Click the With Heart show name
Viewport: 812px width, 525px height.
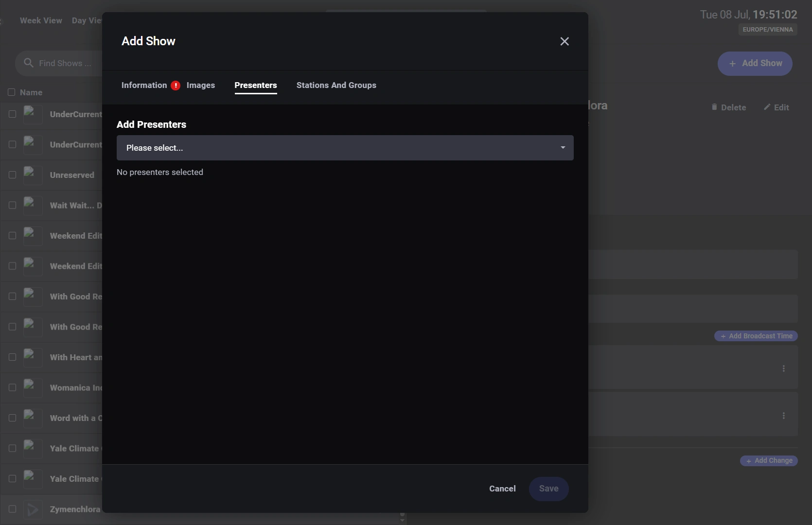click(x=76, y=357)
